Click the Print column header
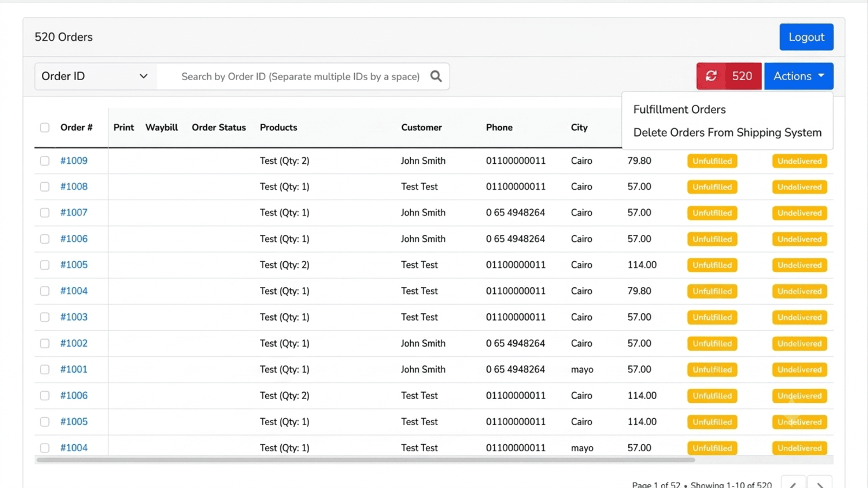Viewport: 868px width, 488px height. click(x=124, y=127)
